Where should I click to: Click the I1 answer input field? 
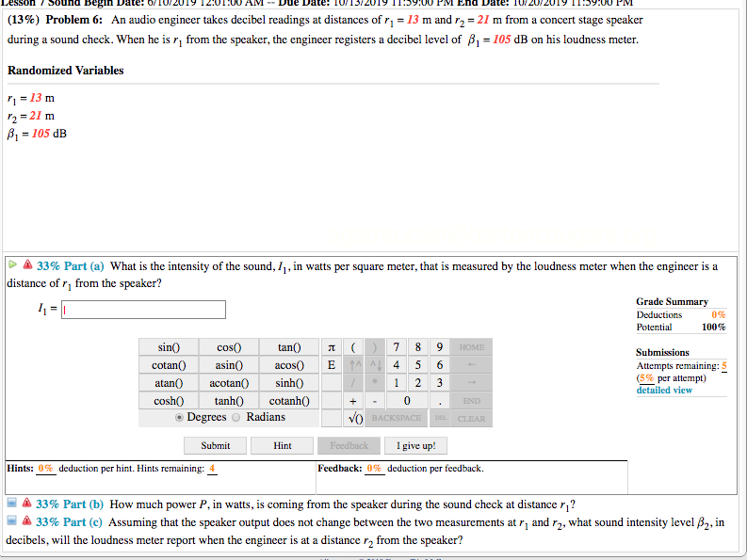143,310
